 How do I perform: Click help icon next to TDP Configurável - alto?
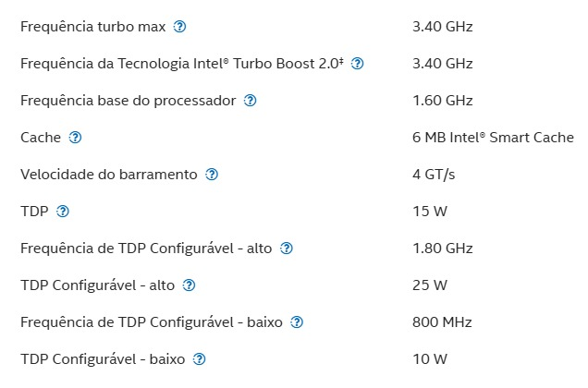[190, 285]
